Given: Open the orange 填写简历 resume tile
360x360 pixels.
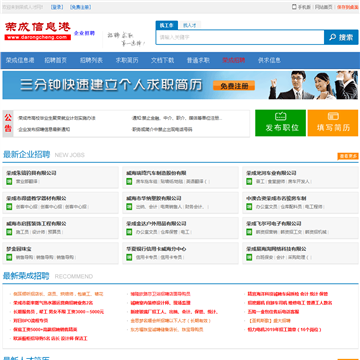Looking at the screenshot, I should click(333, 123).
